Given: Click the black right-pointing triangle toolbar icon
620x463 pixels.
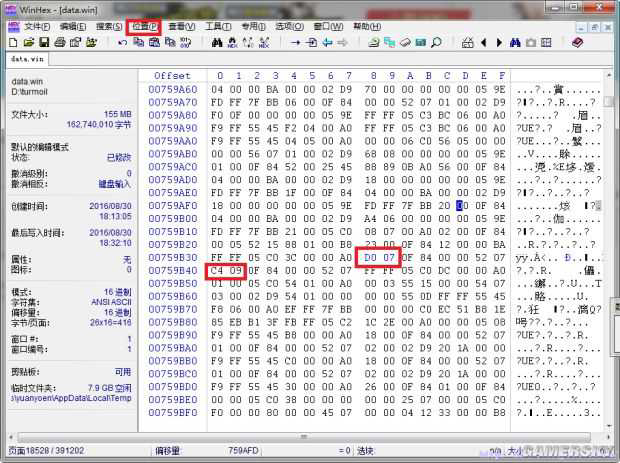Looking at the screenshot, I should click(499, 43).
